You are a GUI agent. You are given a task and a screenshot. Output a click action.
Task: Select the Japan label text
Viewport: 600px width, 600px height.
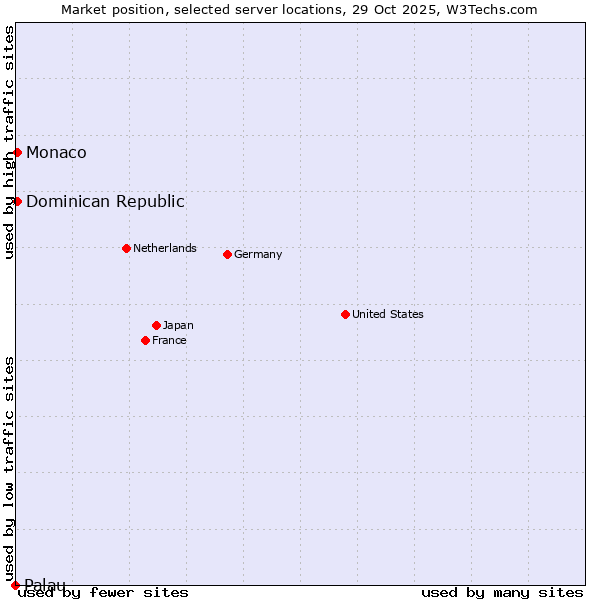178,325
